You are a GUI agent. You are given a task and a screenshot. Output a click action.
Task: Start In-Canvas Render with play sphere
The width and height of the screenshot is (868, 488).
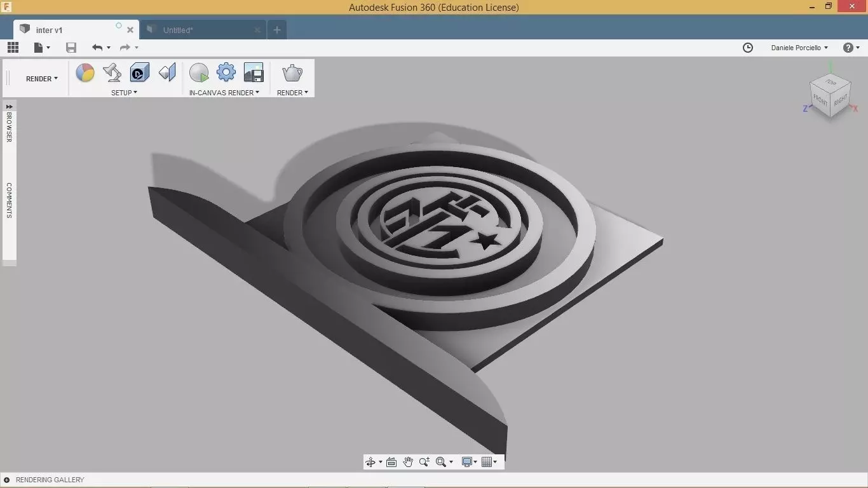pyautogui.click(x=199, y=72)
